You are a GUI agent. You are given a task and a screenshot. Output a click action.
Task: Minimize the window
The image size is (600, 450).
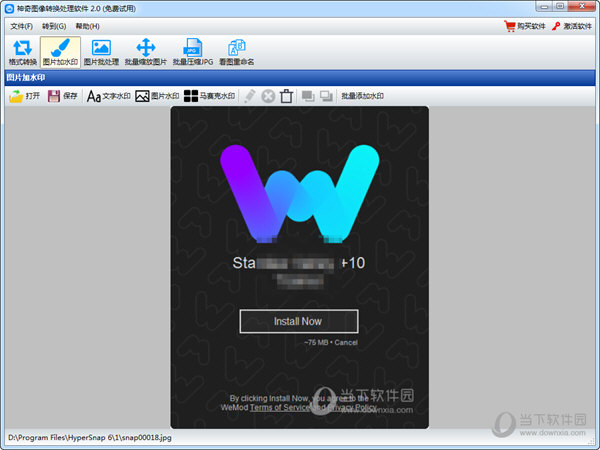point(544,6)
